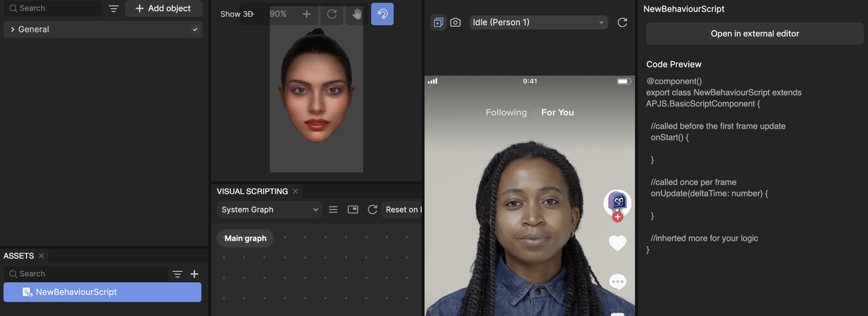The height and width of the screenshot is (316, 868).
Task: Click the //inherted more for your logic comment
Action: tap(704, 238)
